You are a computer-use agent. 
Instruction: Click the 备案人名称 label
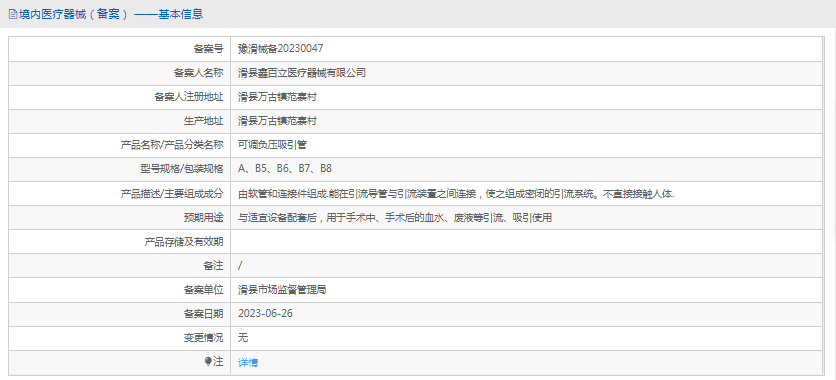pos(199,73)
